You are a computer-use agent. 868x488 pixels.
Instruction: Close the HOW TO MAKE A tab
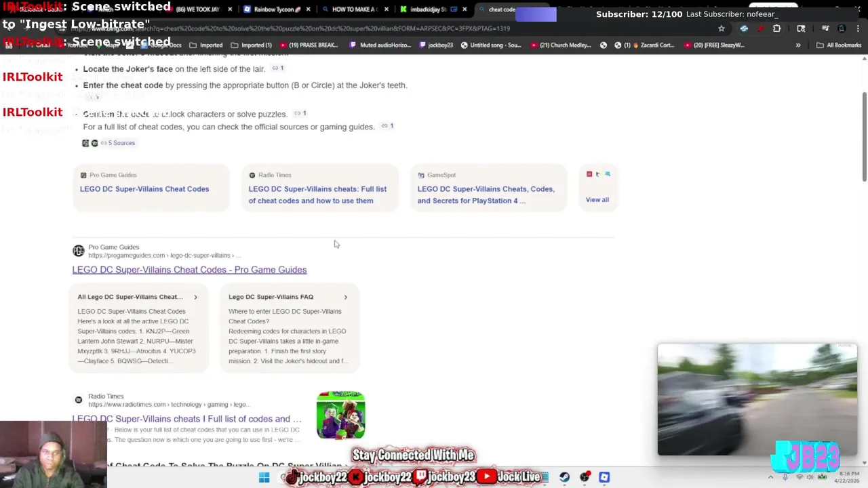click(x=387, y=9)
